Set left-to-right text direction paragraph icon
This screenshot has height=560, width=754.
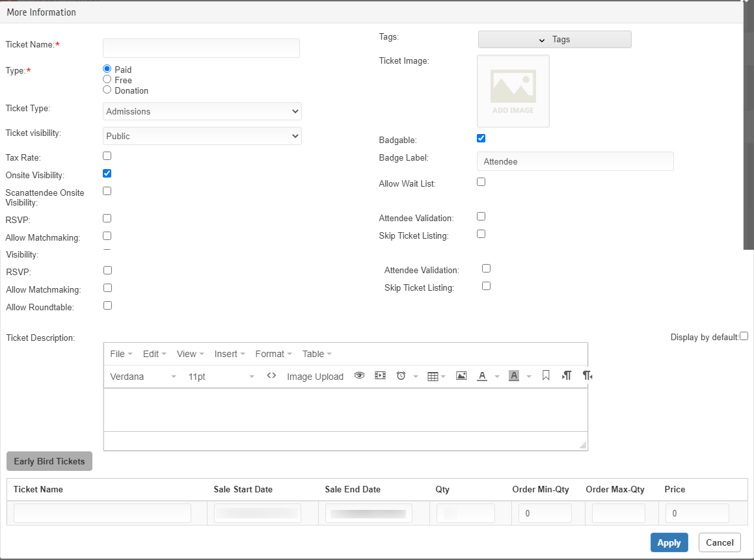[567, 375]
